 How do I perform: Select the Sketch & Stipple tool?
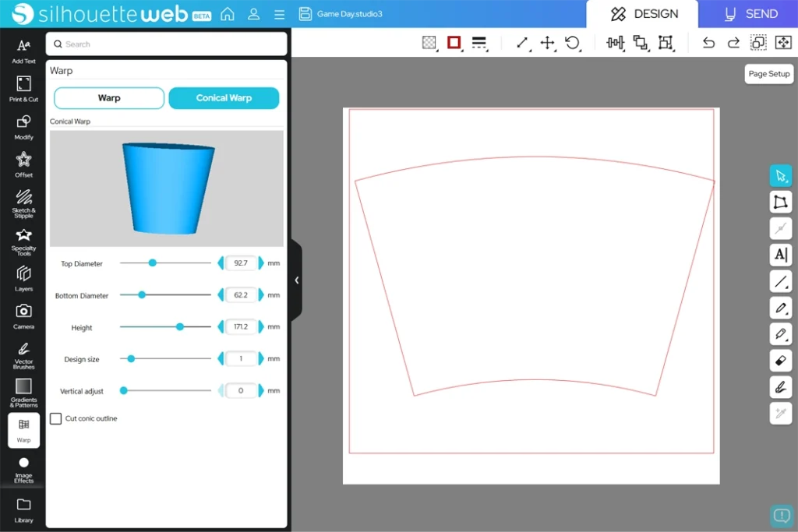(x=23, y=202)
